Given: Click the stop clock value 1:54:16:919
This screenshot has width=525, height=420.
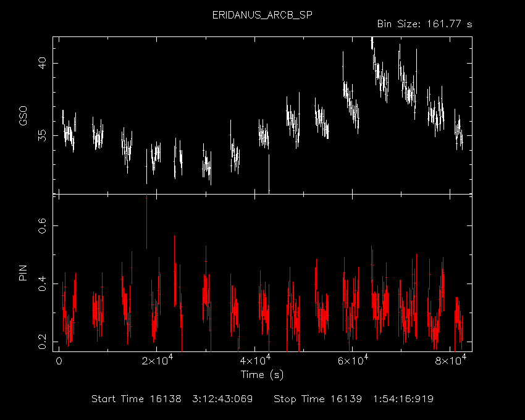Looking at the screenshot, I should [403, 399].
